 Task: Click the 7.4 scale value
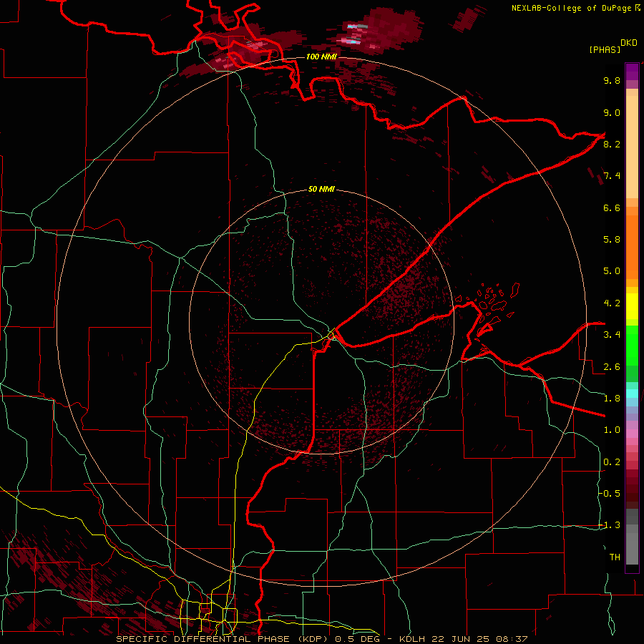click(x=612, y=176)
